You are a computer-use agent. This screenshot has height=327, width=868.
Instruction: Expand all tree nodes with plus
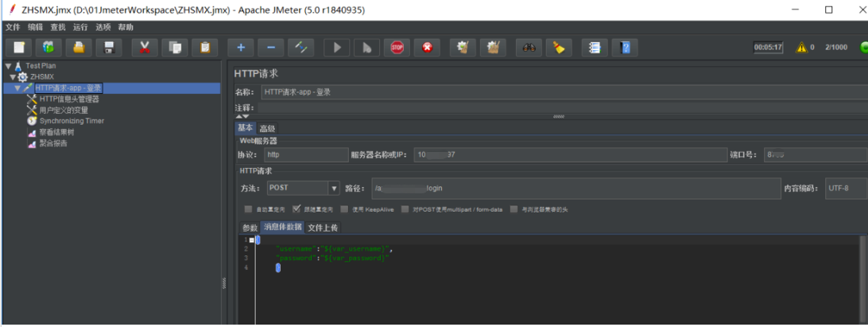pos(241,48)
